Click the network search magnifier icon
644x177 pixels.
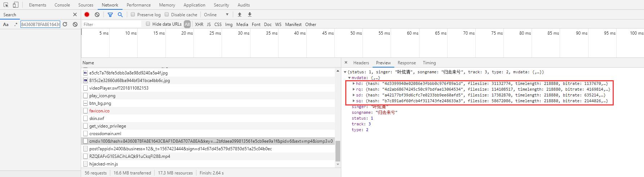coord(120,14)
